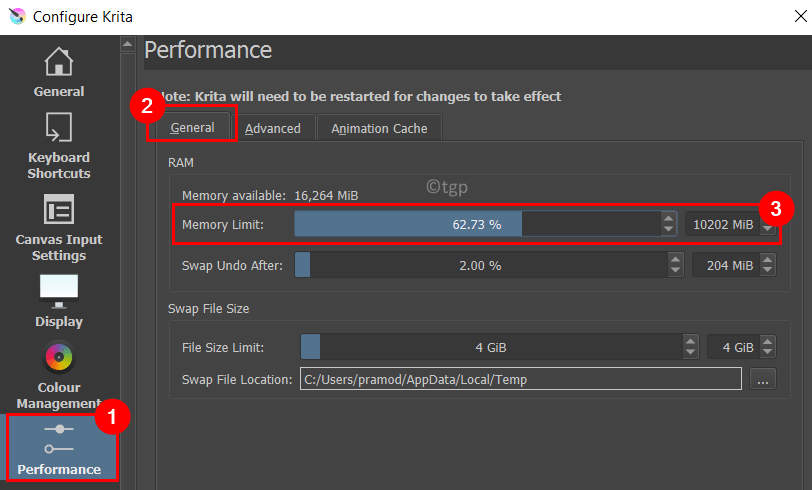Open the General settings house icon

[x=59, y=62]
